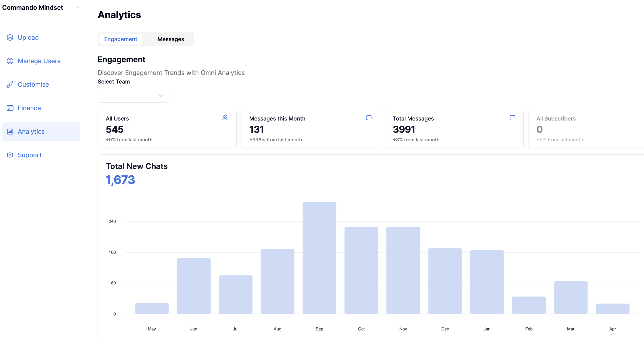Click the All Subscribers card

coord(585,129)
